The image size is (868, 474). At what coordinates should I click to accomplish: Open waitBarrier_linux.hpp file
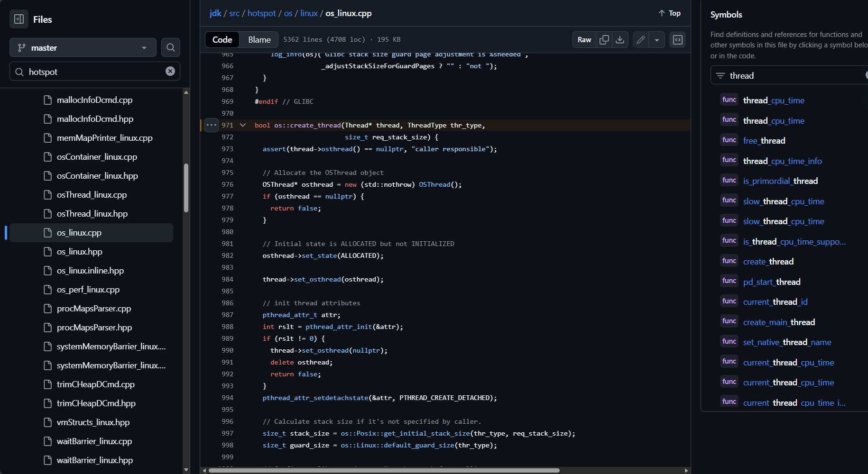(x=95, y=460)
